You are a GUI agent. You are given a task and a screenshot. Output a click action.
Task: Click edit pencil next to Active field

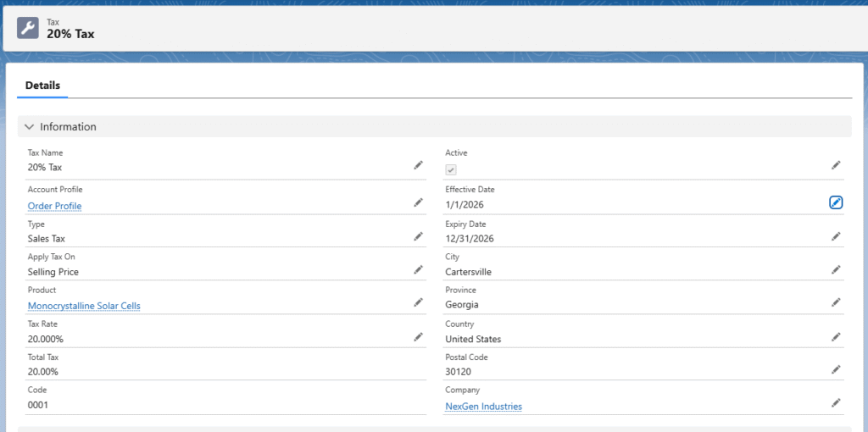[836, 165]
